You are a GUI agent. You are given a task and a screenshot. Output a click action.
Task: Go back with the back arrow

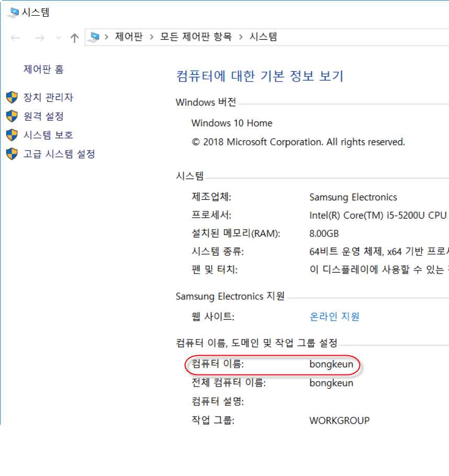(x=15, y=38)
